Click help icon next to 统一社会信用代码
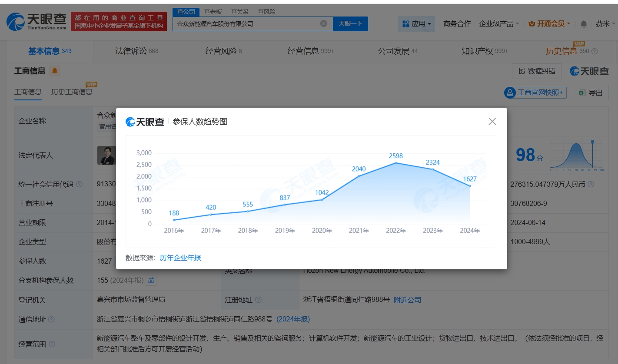618x364 pixels. tap(79, 184)
